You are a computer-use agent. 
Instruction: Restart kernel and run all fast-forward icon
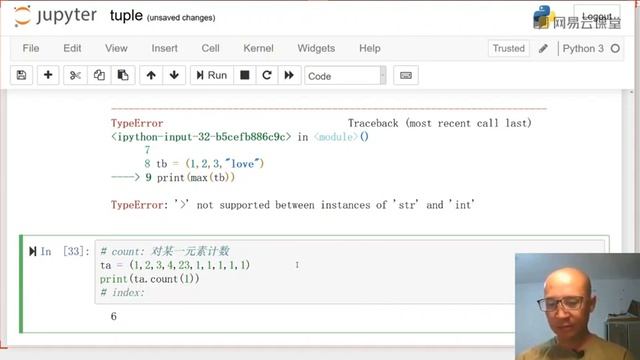pos(289,75)
